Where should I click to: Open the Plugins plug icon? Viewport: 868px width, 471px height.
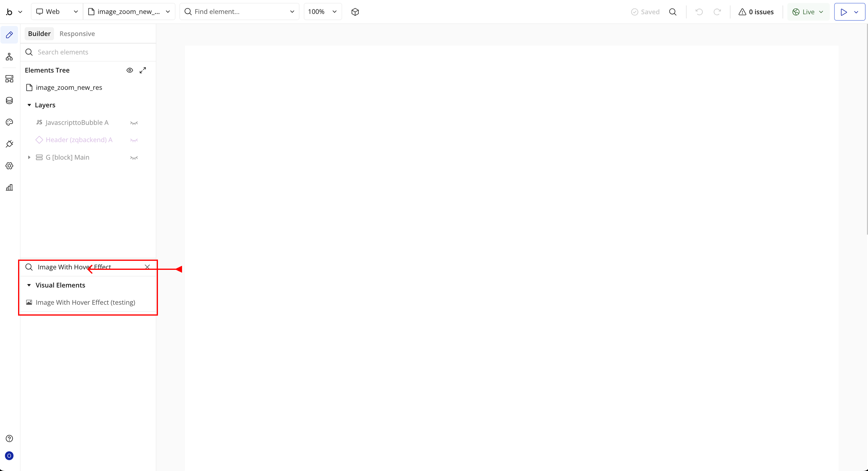[x=9, y=144]
